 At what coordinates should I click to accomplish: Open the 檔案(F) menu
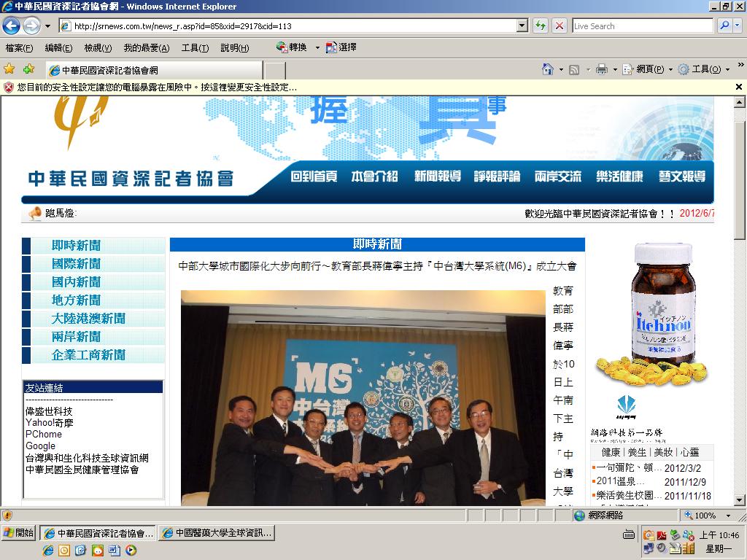tap(19, 47)
